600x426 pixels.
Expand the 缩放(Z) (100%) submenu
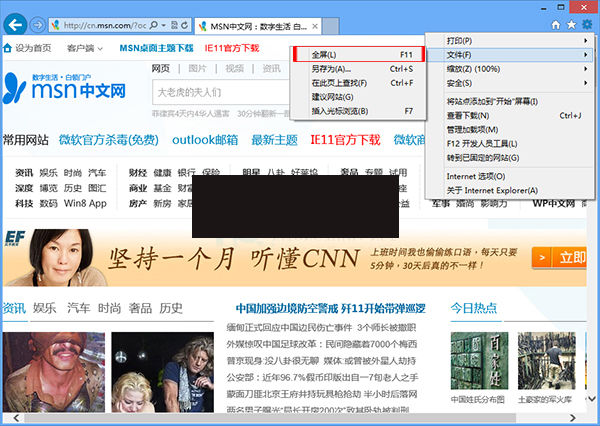click(x=506, y=68)
